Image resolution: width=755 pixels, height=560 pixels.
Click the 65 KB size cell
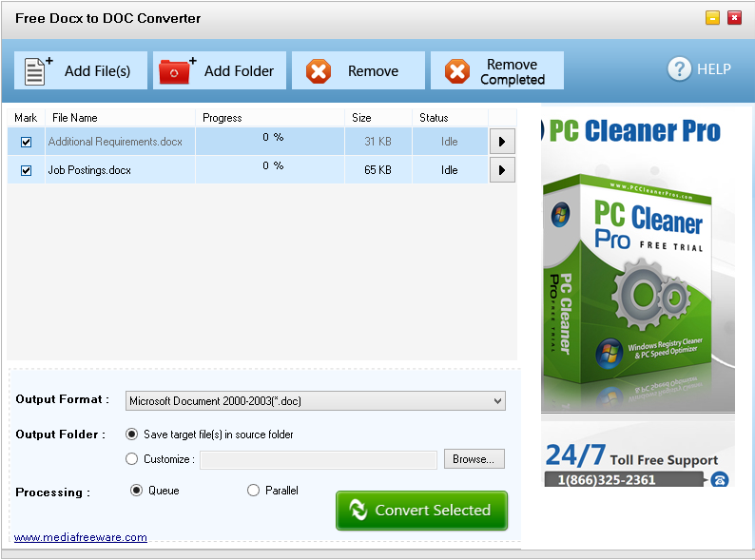coord(378,170)
